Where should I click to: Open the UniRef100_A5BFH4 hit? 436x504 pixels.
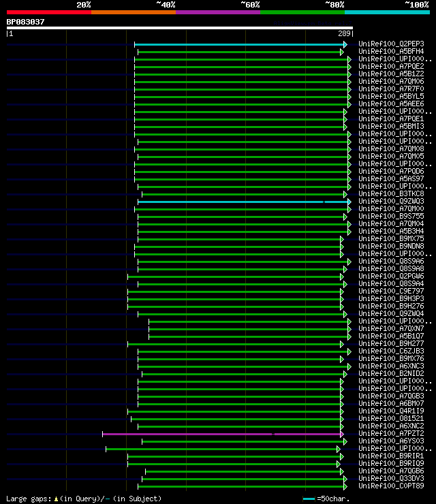pos(391,52)
